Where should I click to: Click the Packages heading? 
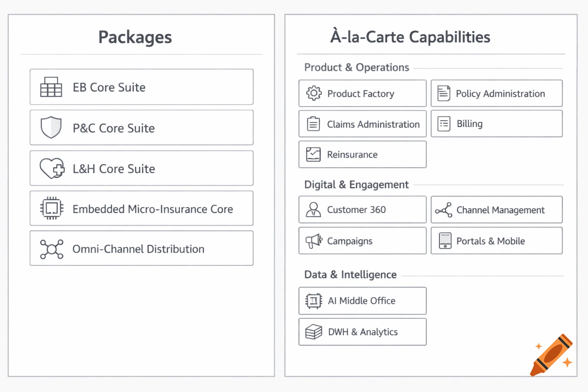click(x=135, y=37)
